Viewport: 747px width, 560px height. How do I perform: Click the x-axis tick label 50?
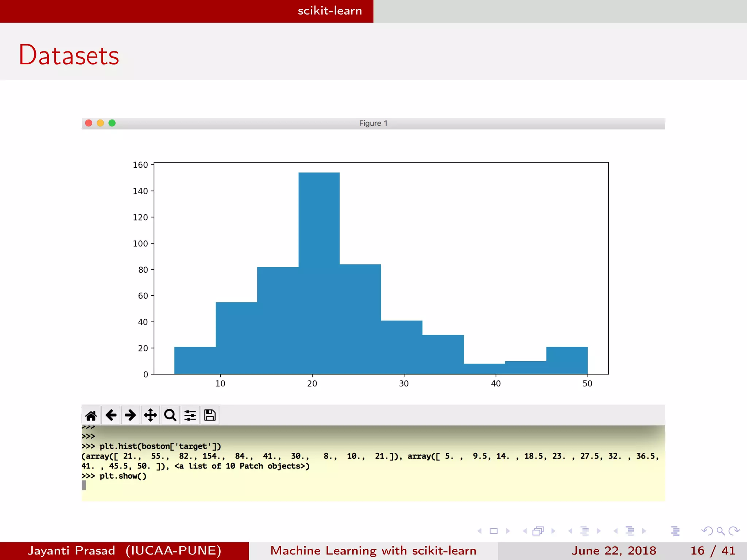click(x=587, y=384)
